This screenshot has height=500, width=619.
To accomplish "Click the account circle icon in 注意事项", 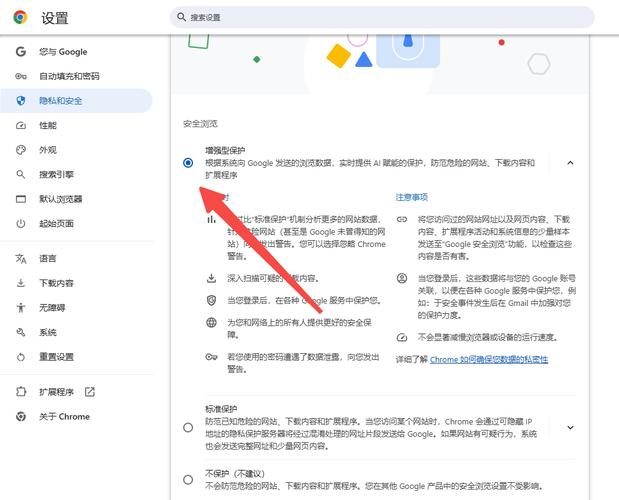I will pos(401,278).
